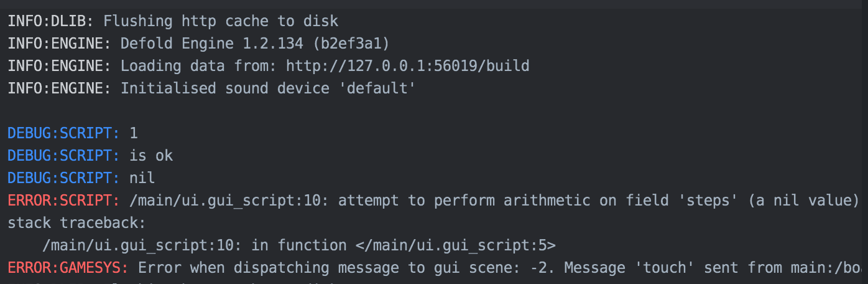Click the commit hash (b2ef3a1)

click(351, 44)
